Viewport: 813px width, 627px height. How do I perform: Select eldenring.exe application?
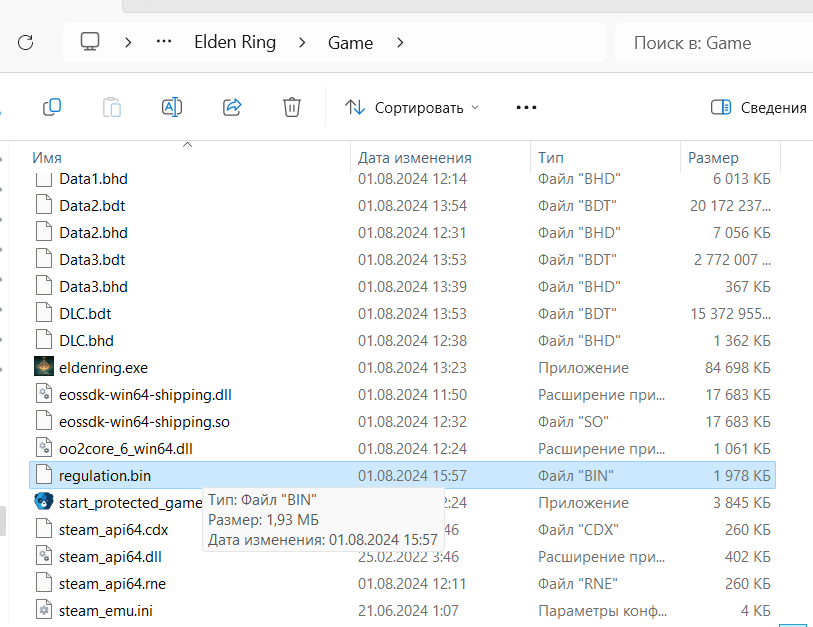coord(103,368)
